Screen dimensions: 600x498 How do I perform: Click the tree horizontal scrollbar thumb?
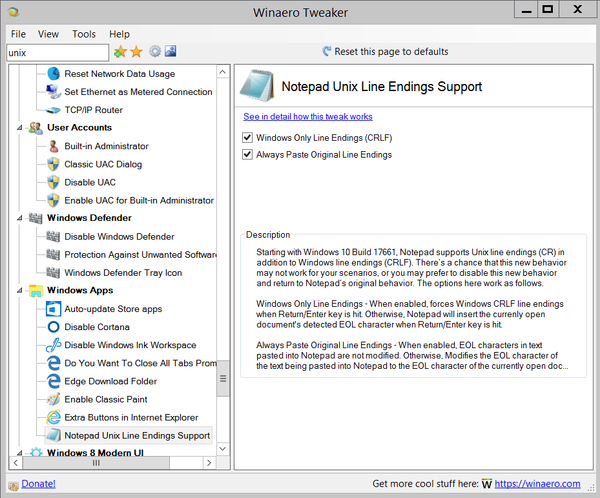96,463
